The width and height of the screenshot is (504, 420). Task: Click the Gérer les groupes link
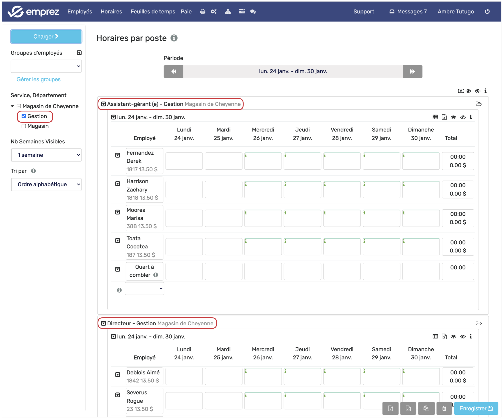(x=38, y=79)
